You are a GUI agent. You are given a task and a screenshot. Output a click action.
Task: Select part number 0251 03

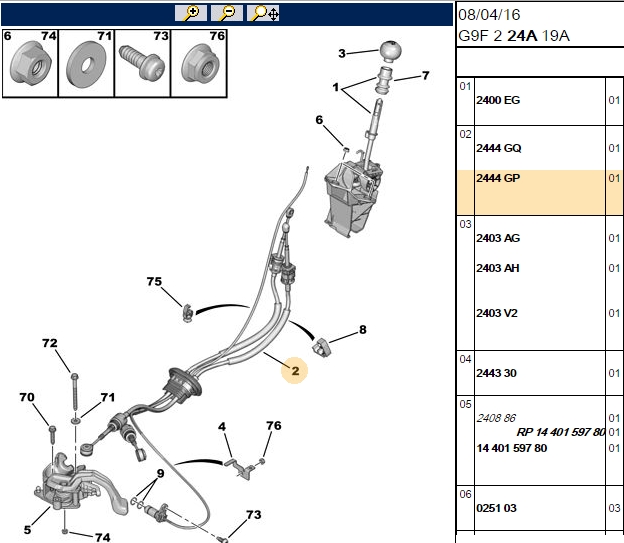pyautogui.click(x=496, y=508)
